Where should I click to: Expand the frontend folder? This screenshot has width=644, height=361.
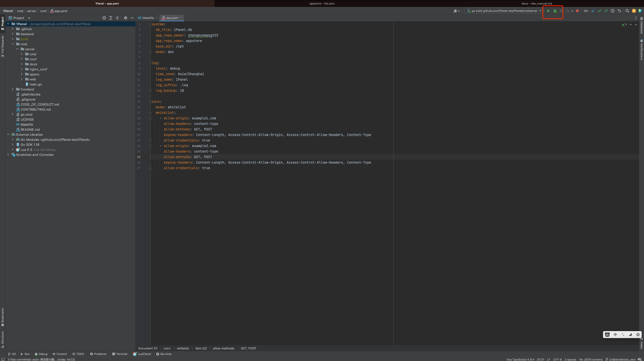[13, 89]
